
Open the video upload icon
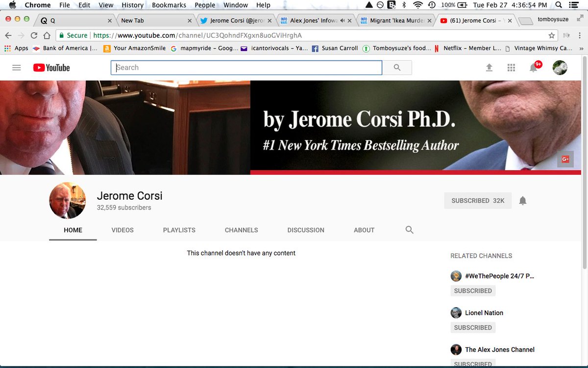point(489,68)
